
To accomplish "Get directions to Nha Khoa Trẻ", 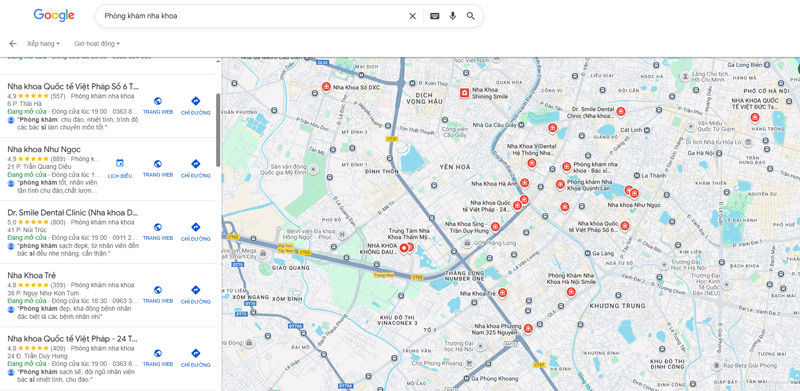I will click(x=195, y=295).
